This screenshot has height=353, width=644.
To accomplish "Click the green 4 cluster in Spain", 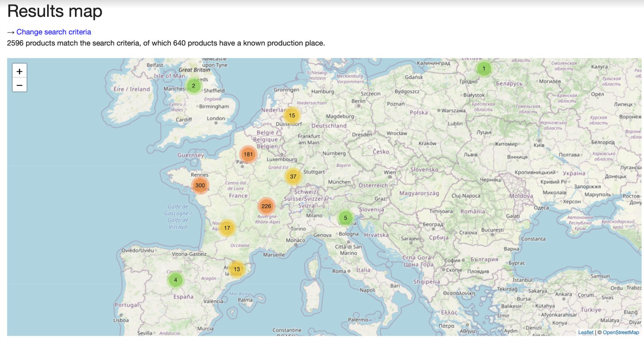I will 176,280.
